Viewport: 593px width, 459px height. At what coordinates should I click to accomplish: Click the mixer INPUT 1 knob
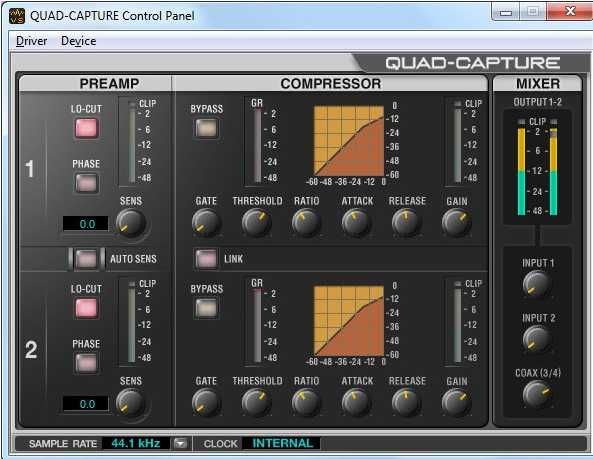click(x=537, y=284)
